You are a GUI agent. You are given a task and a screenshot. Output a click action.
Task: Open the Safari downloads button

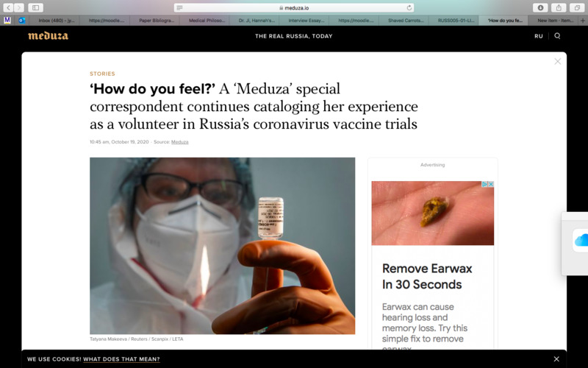click(x=540, y=7)
